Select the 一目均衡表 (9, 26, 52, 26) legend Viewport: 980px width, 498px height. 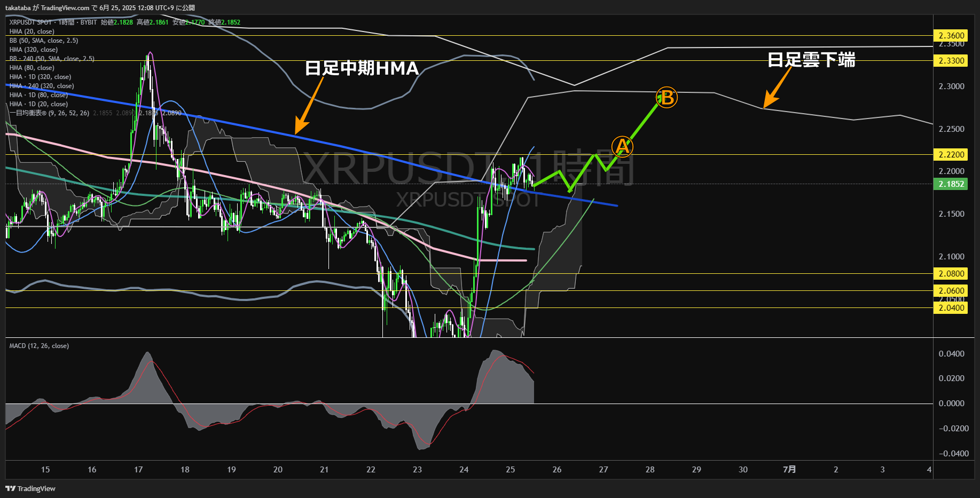click(x=49, y=113)
